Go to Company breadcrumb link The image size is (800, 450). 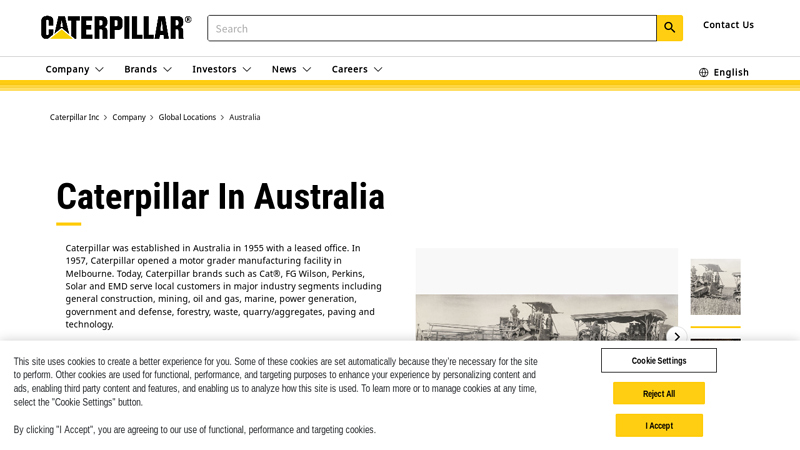pyautogui.click(x=129, y=117)
